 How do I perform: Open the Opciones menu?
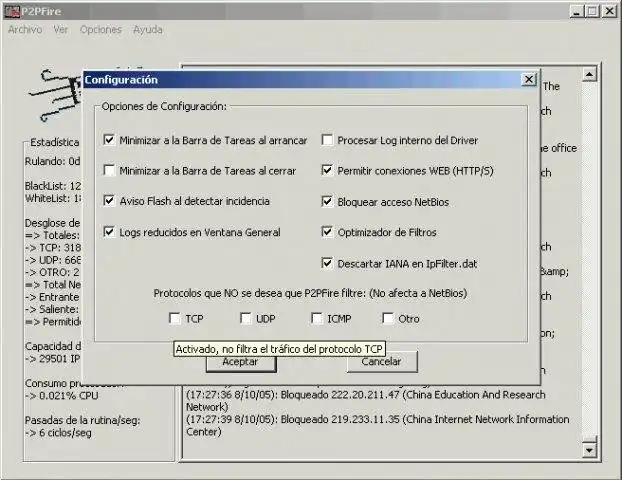tap(101, 30)
